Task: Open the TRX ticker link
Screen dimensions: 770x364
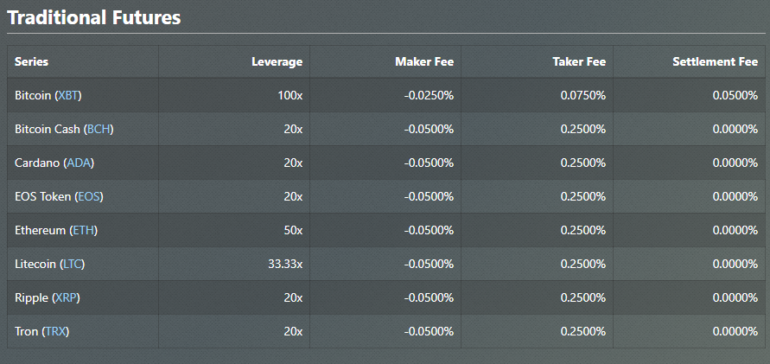Action: pos(55,332)
